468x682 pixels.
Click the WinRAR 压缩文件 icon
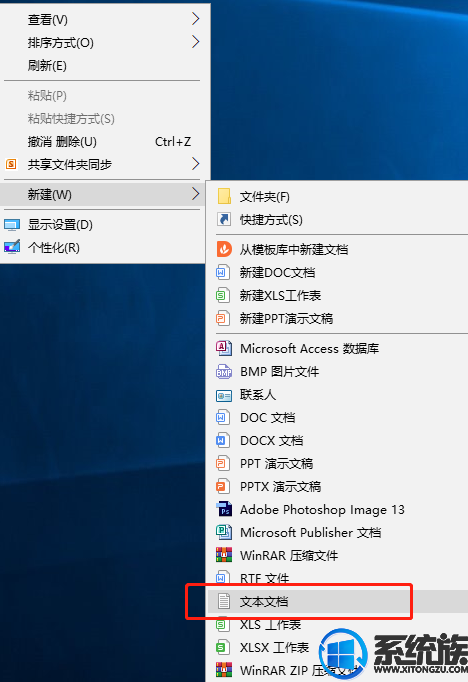224,555
